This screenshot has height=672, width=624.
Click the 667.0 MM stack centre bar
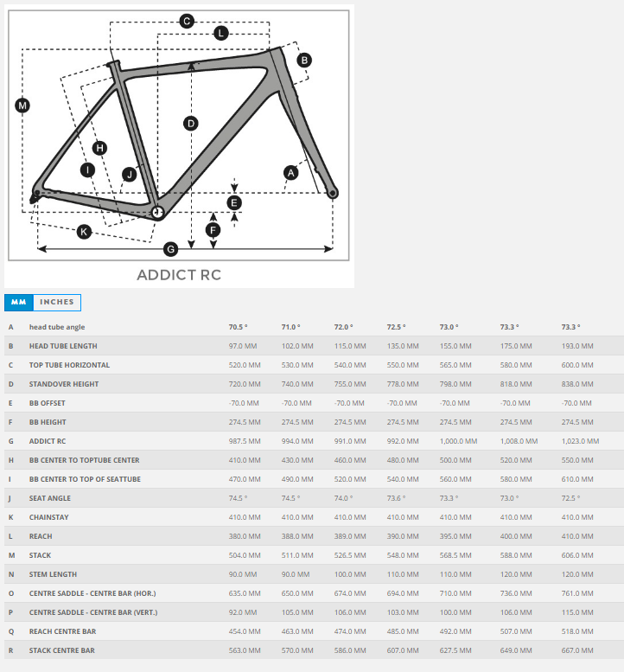[577, 650]
